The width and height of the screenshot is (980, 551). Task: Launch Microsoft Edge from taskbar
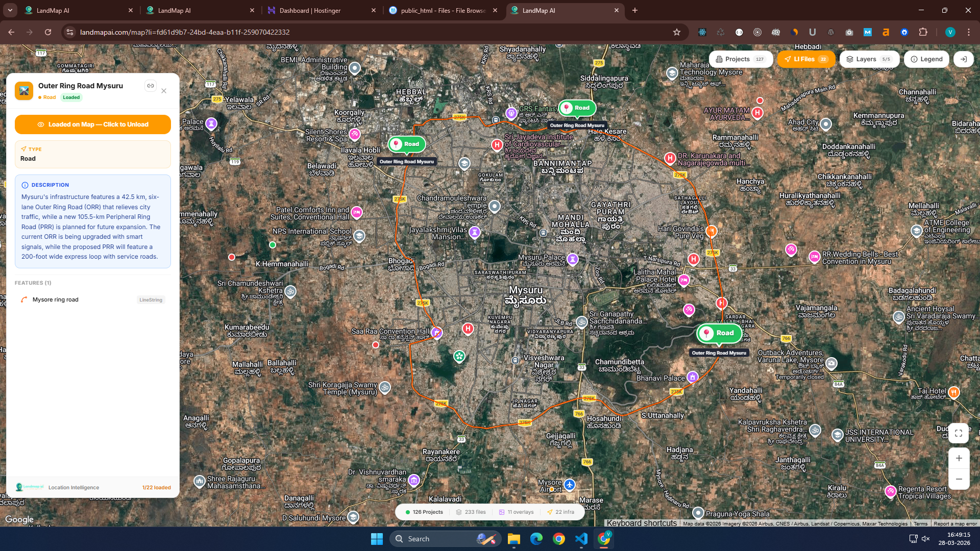click(536, 539)
